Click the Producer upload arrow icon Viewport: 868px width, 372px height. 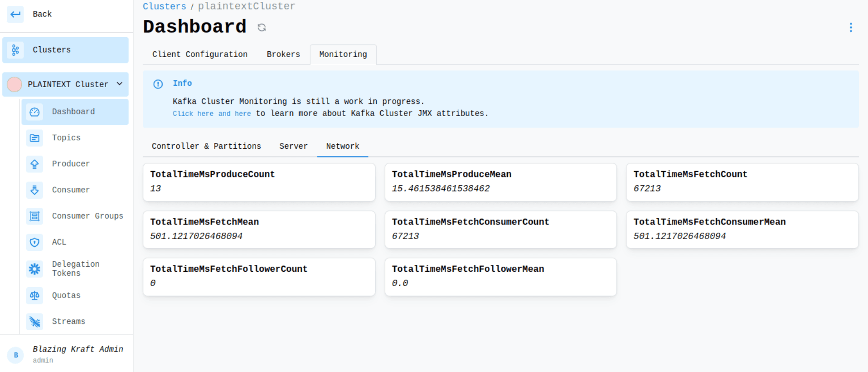(x=34, y=164)
